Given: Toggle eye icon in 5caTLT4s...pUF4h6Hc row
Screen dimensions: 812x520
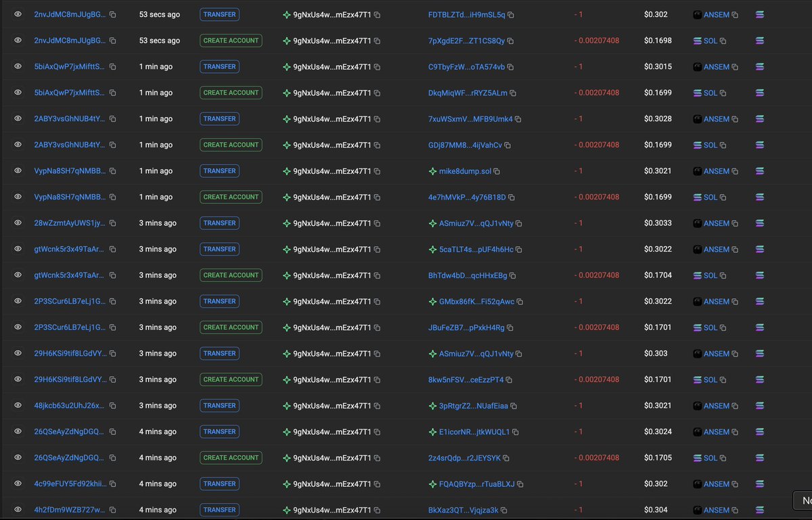Looking at the screenshot, I should pos(18,249).
